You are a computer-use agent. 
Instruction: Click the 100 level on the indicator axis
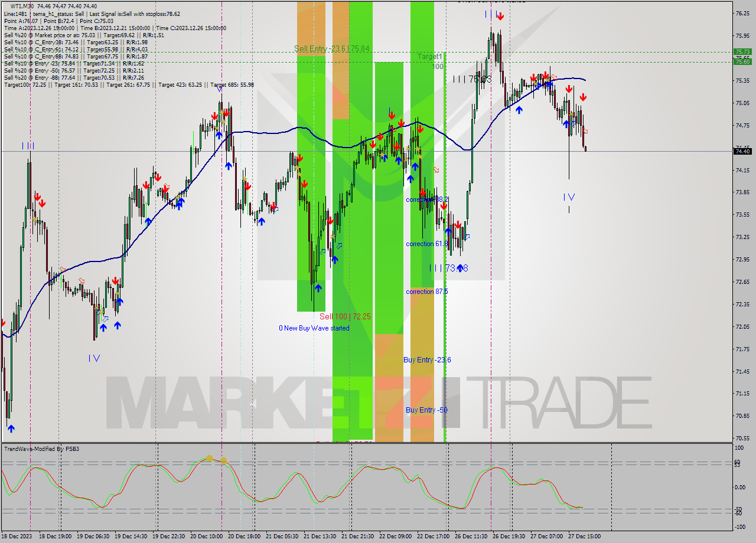click(x=738, y=449)
